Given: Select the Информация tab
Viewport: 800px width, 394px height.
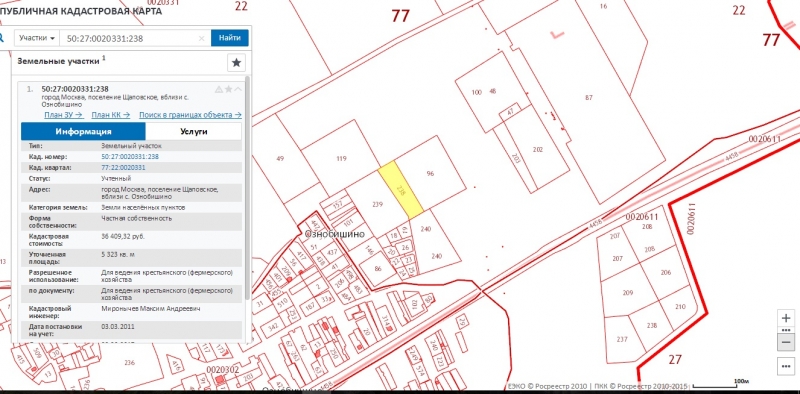Looking at the screenshot, I should tap(84, 131).
